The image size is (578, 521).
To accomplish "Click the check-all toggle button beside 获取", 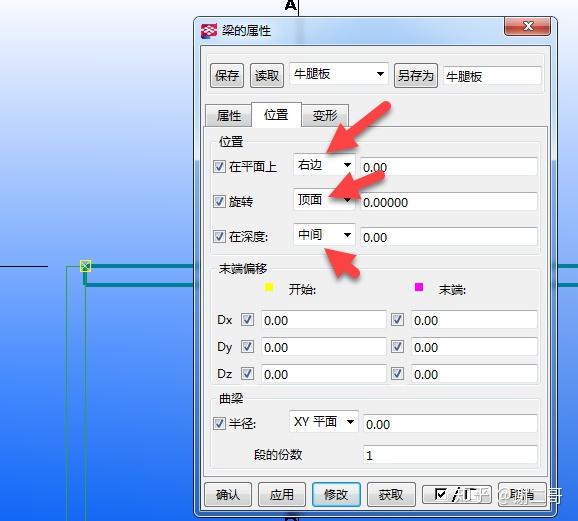I will (457, 494).
